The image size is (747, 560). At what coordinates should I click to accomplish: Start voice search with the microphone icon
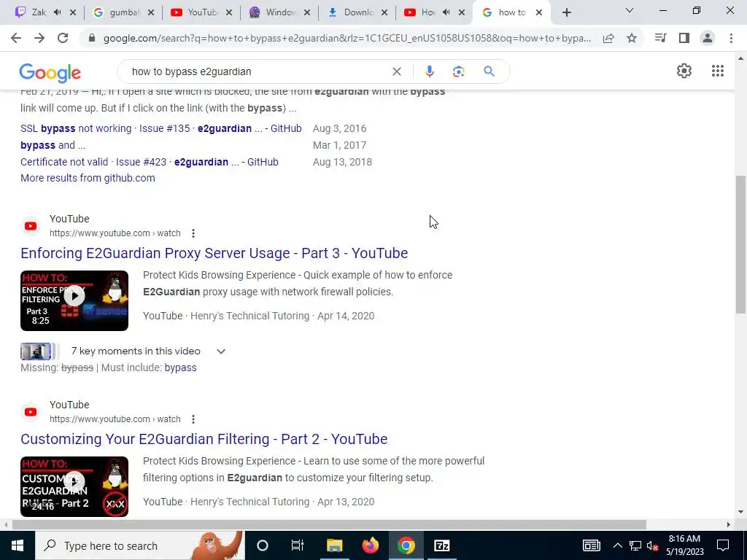click(x=429, y=71)
